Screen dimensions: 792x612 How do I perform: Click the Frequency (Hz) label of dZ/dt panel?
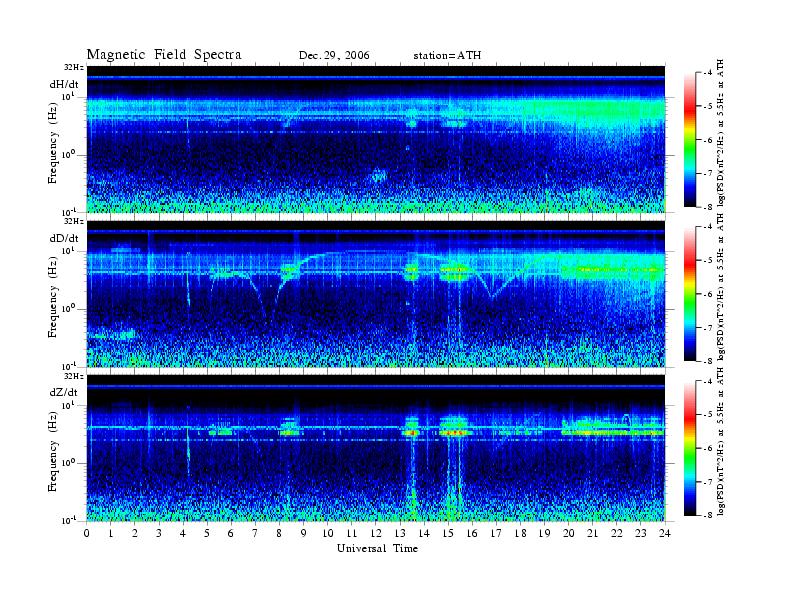tap(53, 453)
